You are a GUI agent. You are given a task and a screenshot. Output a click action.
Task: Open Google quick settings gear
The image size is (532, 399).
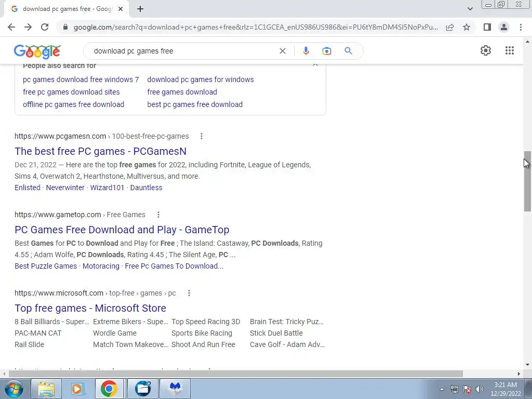pyautogui.click(x=486, y=50)
